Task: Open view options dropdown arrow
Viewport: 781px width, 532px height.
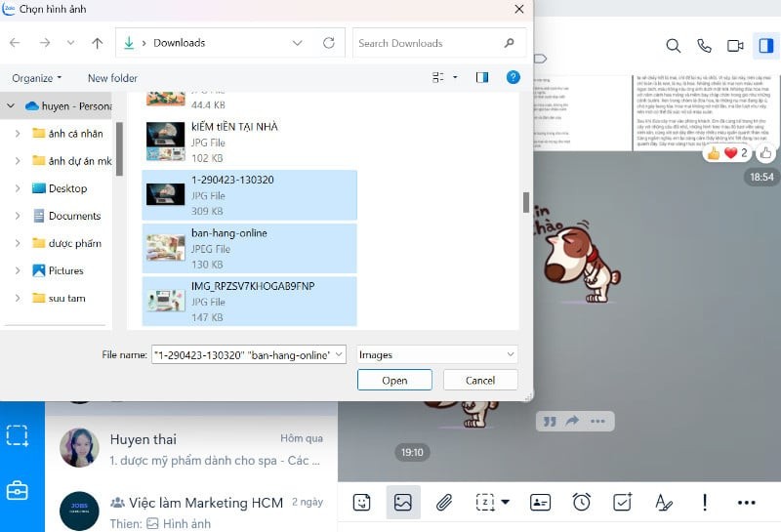Action: click(455, 77)
